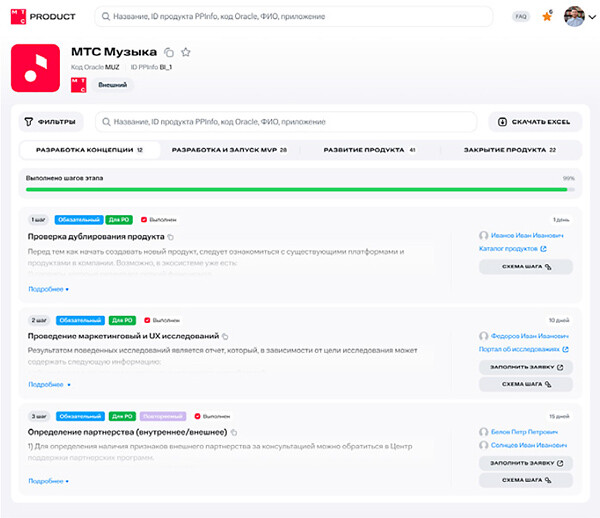Expand 'Подробнее' under the marketing and UX research step
This screenshot has width=600, height=518.
point(48,384)
